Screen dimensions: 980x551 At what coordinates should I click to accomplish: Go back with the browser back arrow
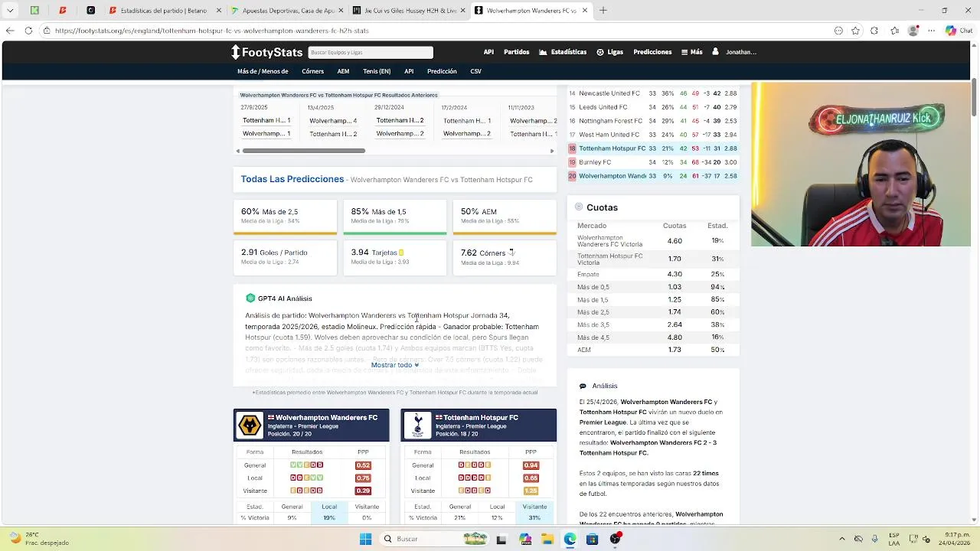click(x=10, y=31)
